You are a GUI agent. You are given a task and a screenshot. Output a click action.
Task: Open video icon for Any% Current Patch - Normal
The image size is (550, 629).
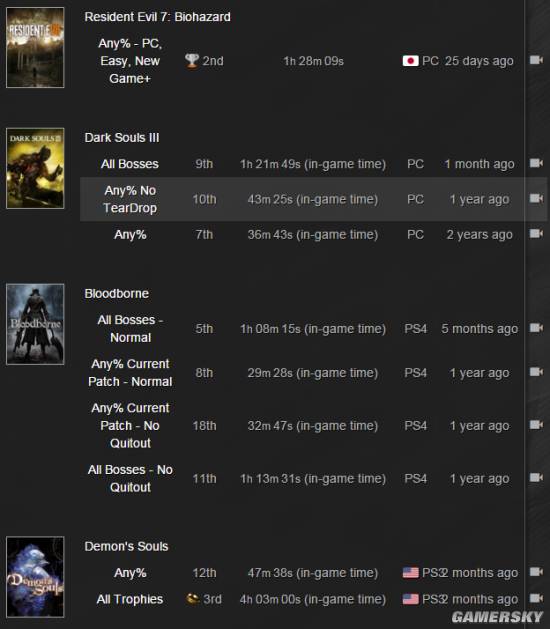click(536, 372)
